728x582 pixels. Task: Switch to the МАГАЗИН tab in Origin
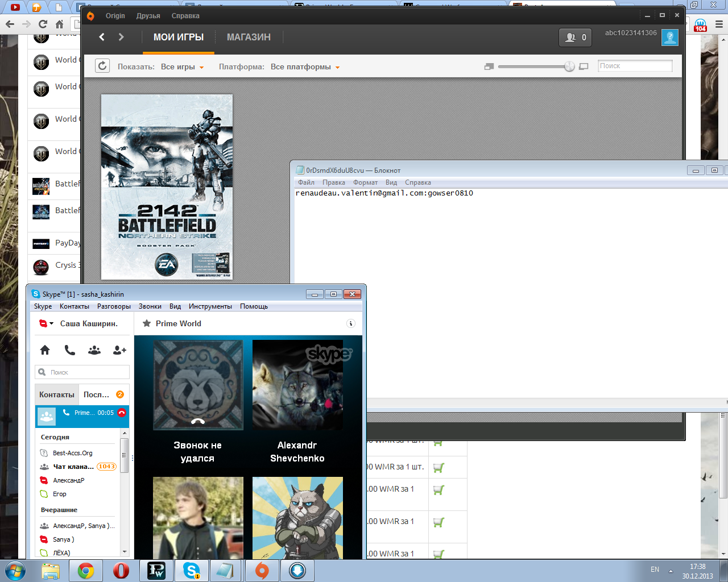tap(249, 38)
